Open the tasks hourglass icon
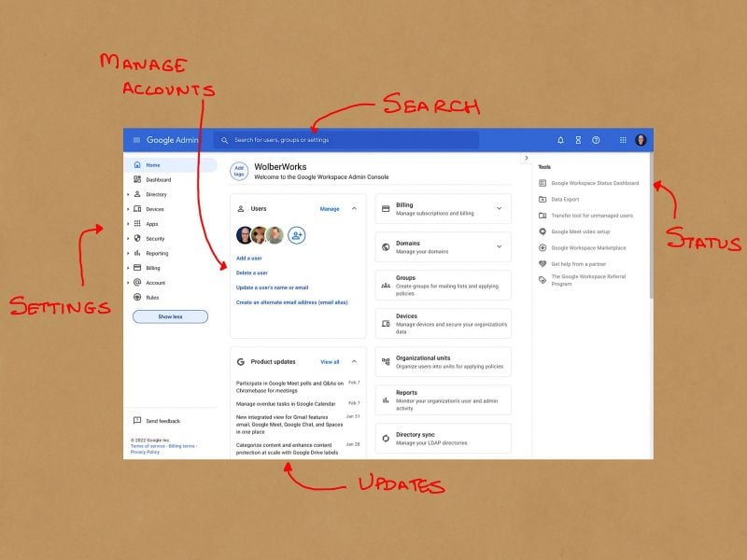The height and width of the screenshot is (560, 747). [x=578, y=140]
